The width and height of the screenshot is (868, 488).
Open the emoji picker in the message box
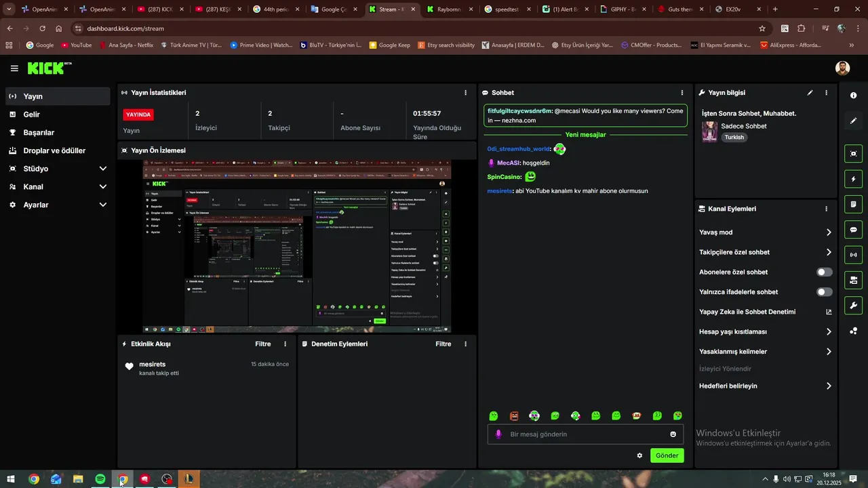673,434
